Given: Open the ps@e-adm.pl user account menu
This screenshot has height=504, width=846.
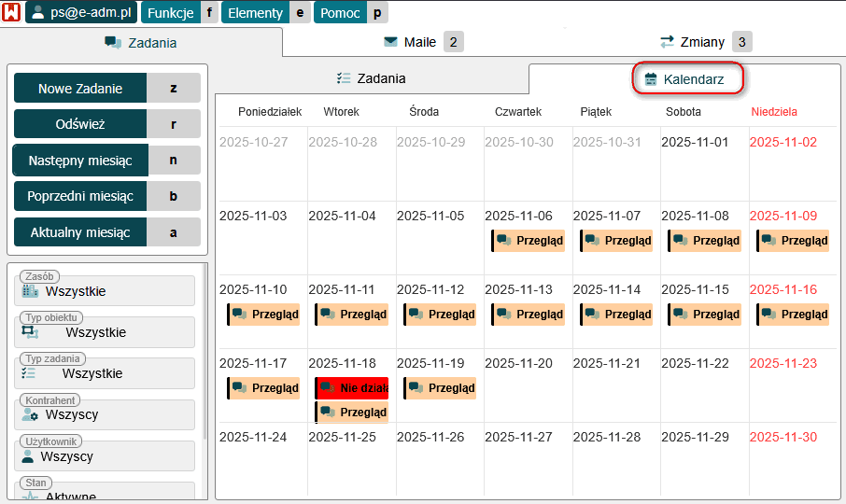Looking at the screenshot, I should tap(80, 13).
